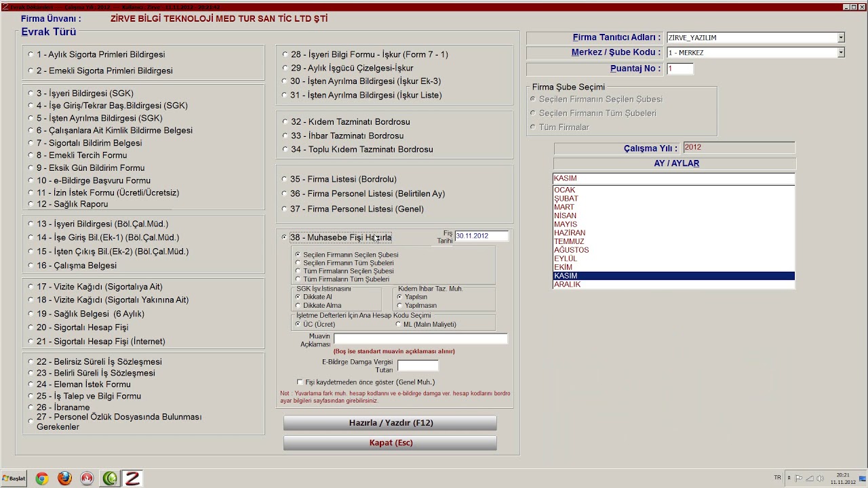Click the show desktop tray icon
The height and width of the screenshot is (488, 868).
pyautogui.click(x=864, y=479)
